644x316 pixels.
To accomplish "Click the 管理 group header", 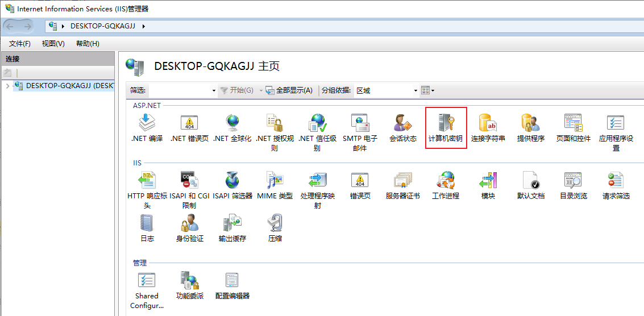I will coord(140,263).
